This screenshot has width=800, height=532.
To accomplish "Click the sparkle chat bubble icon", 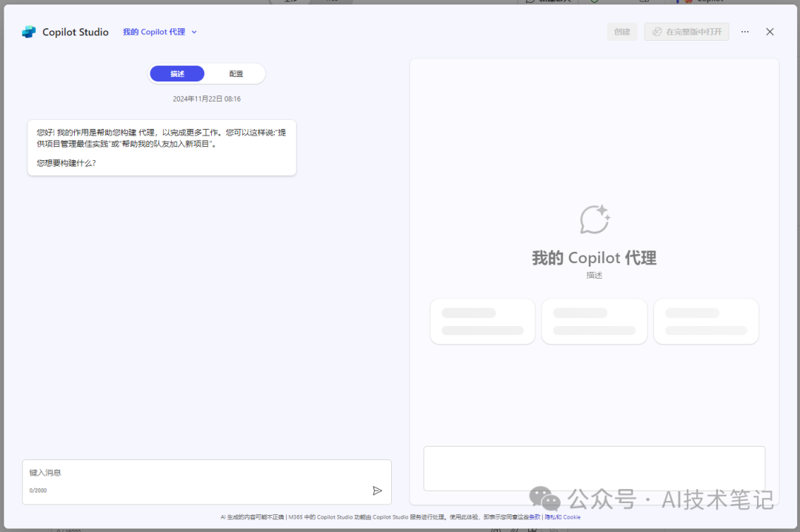I will pos(594,219).
